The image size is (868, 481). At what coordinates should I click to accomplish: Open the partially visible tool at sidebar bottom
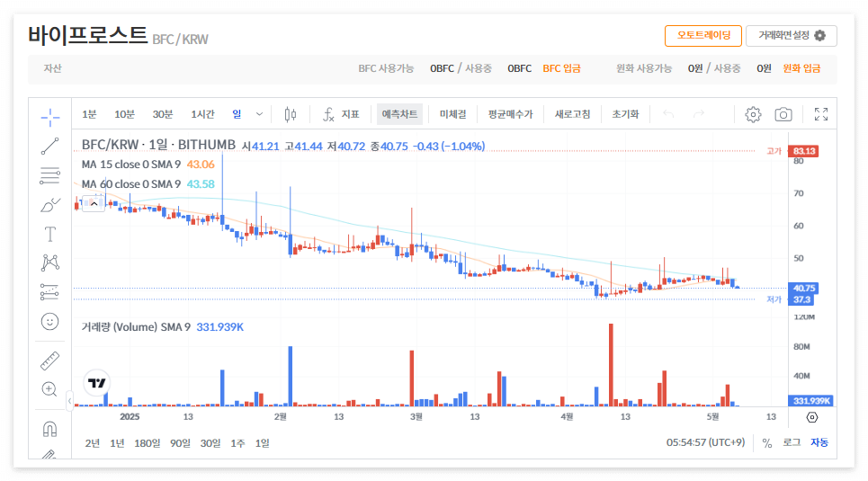tap(49, 454)
